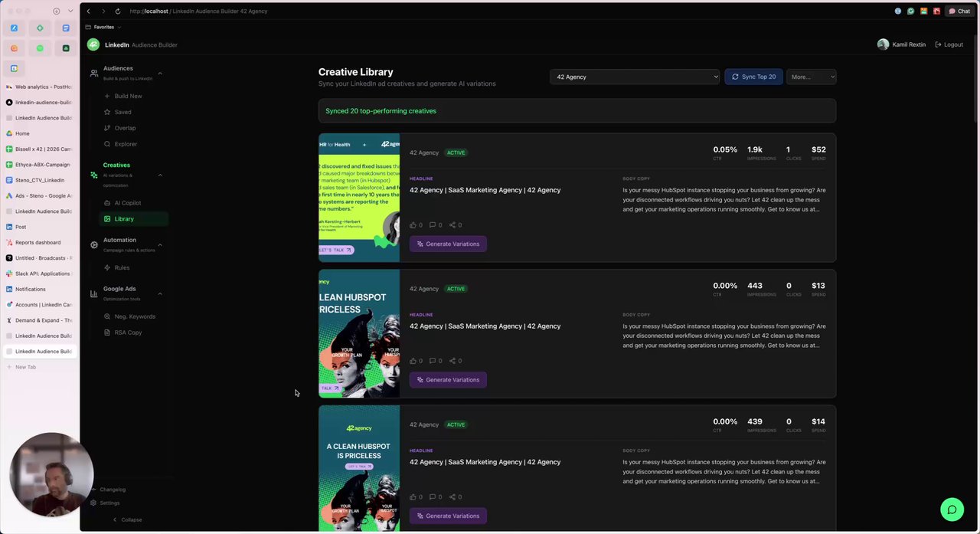Image resolution: width=980 pixels, height=534 pixels.
Task: Open AI Copilot in the sidebar
Action: coord(128,203)
